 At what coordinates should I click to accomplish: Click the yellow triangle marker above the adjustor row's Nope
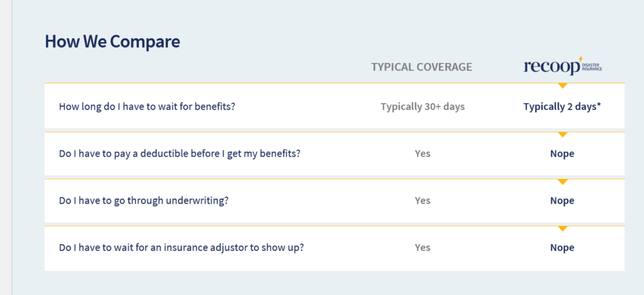click(x=563, y=228)
